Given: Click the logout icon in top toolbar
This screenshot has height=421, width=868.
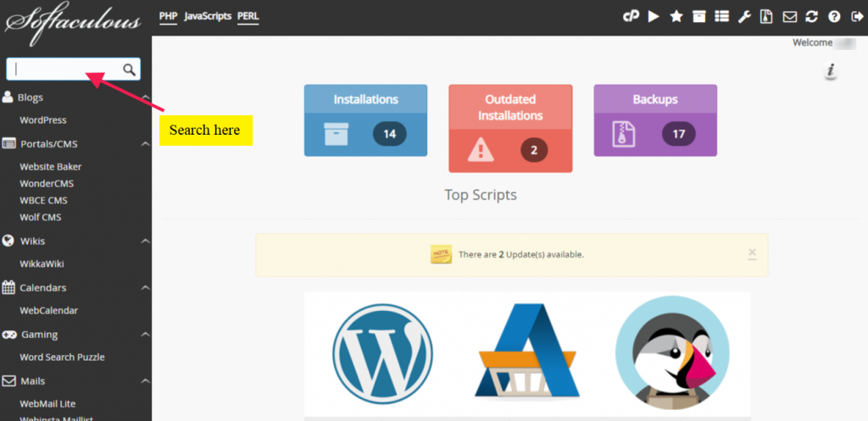Looking at the screenshot, I should [x=856, y=17].
